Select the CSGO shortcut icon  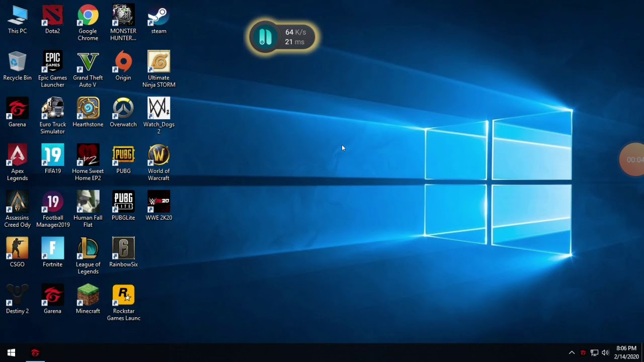pos(17,253)
